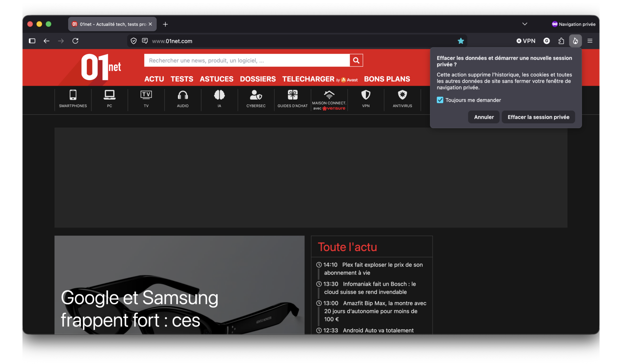Image resolution: width=622 pixels, height=364 pixels.
Task: Select the 01net tab
Action: (x=112, y=24)
